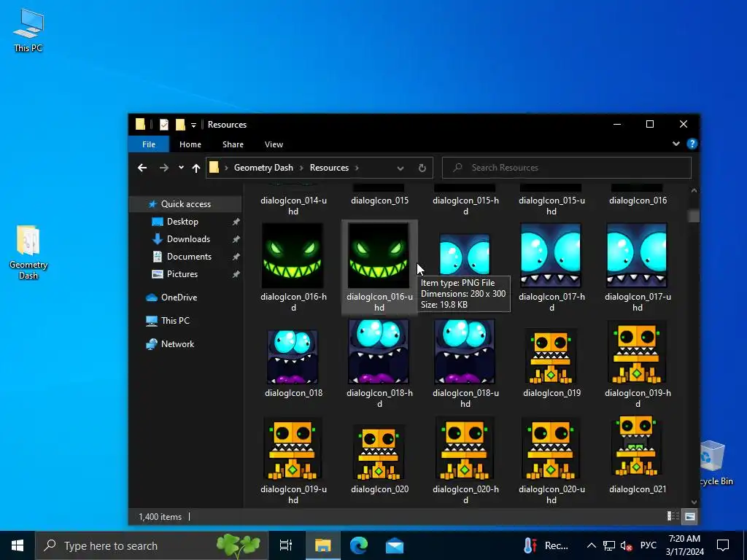This screenshot has height=560, width=747.
Task: Open the Share ribbon tab
Action: point(233,144)
